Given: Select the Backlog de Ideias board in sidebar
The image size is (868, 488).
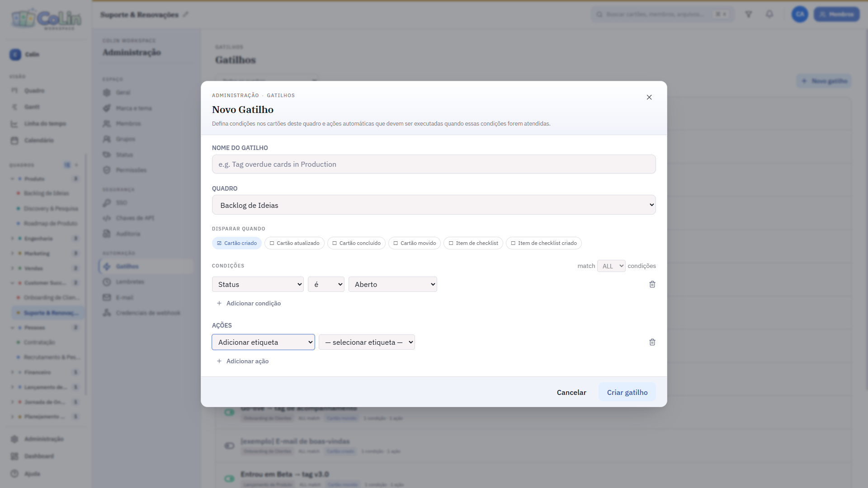Looking at the screenshot, I should point(46,193).
